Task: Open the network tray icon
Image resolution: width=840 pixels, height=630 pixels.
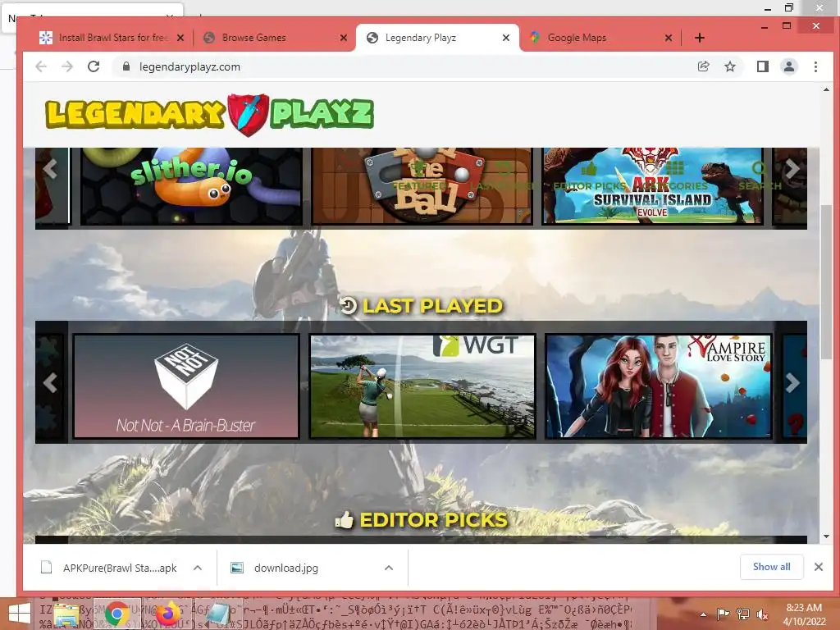Action: tap(743, 614)
